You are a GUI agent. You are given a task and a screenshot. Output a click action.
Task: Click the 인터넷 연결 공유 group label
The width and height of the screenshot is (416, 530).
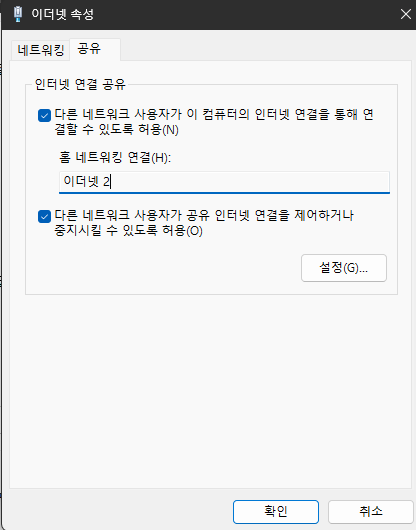coord(80,84)
